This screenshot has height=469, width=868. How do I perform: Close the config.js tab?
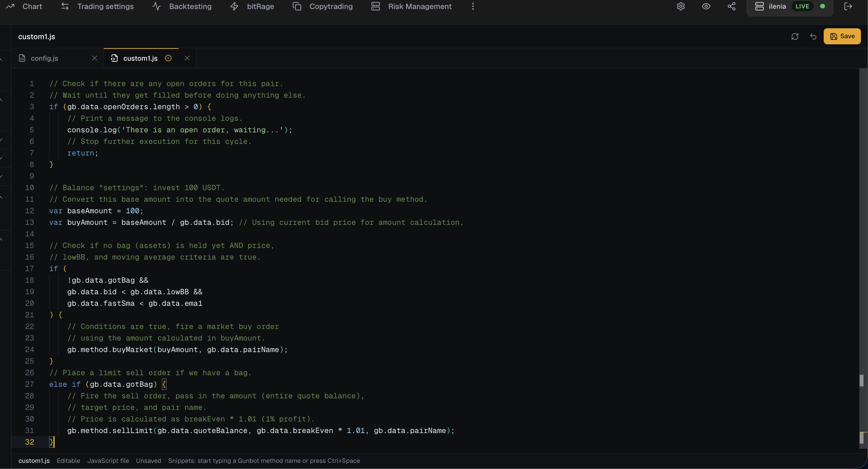pyautogui.click(x=95, y=58)
